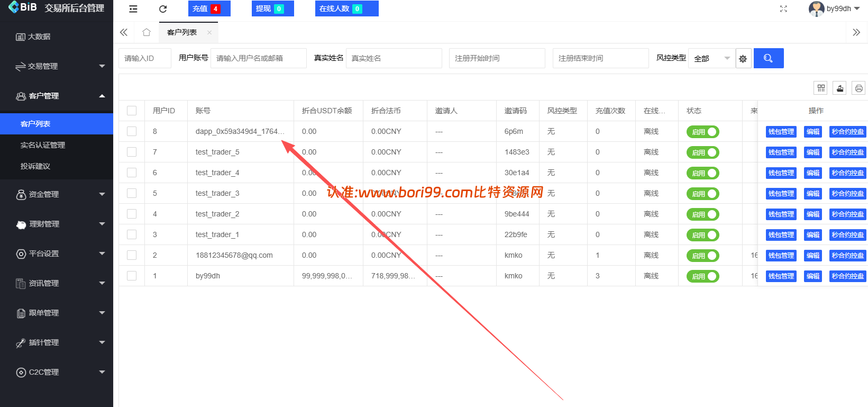Print the table icon
868x407 pixels.
(858, 88)
